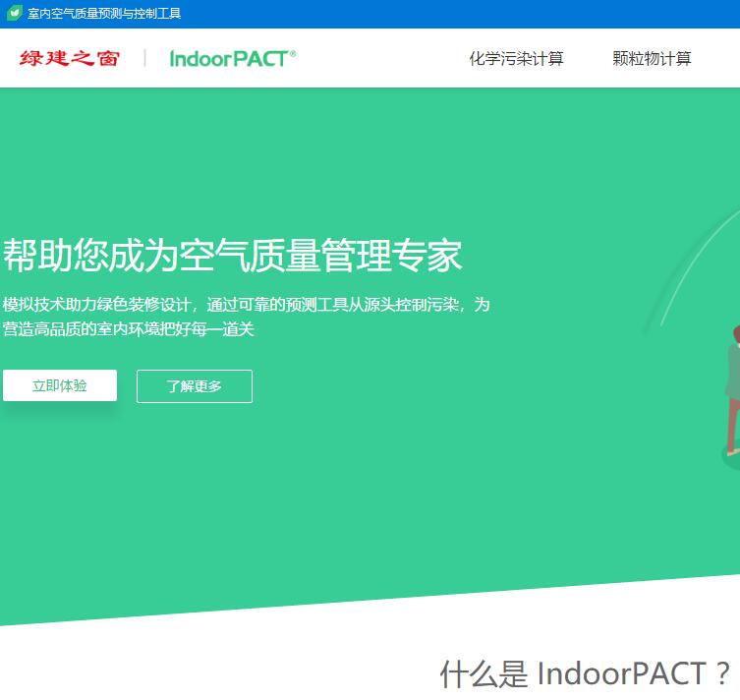The height and width of the screenshot is (700, 740).
Task: Click the text line starting with 模拟技术助力绿色装修设计
Action: click(246, 305)
